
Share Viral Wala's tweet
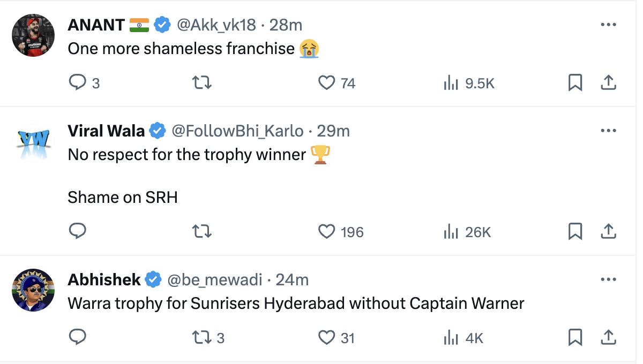click(x=608, y=231)
